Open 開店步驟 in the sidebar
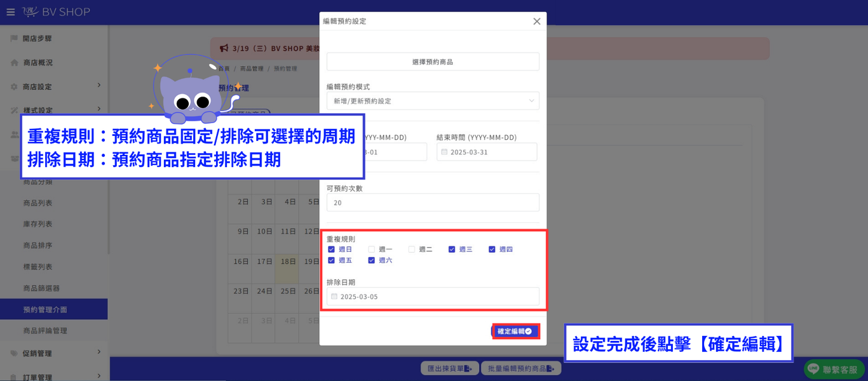The height and width of the screenshot is (381, 868). (37, 39)
